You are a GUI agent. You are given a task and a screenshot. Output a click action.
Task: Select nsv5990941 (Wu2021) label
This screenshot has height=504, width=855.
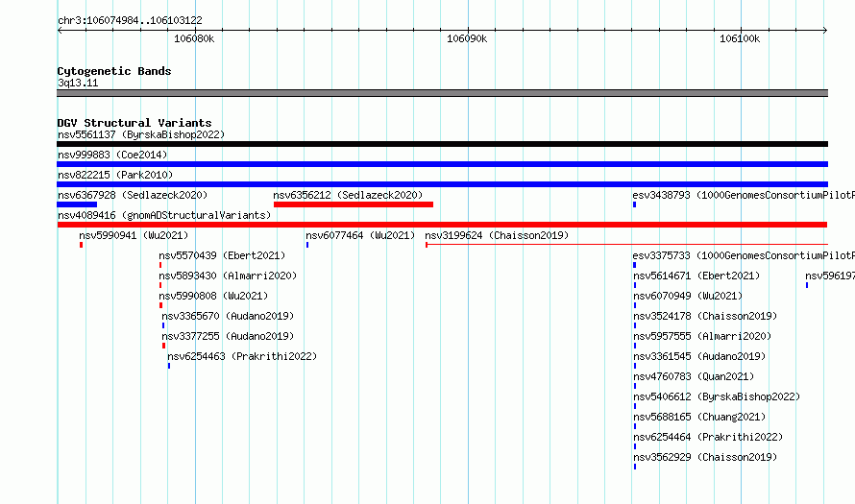point(134,235)
